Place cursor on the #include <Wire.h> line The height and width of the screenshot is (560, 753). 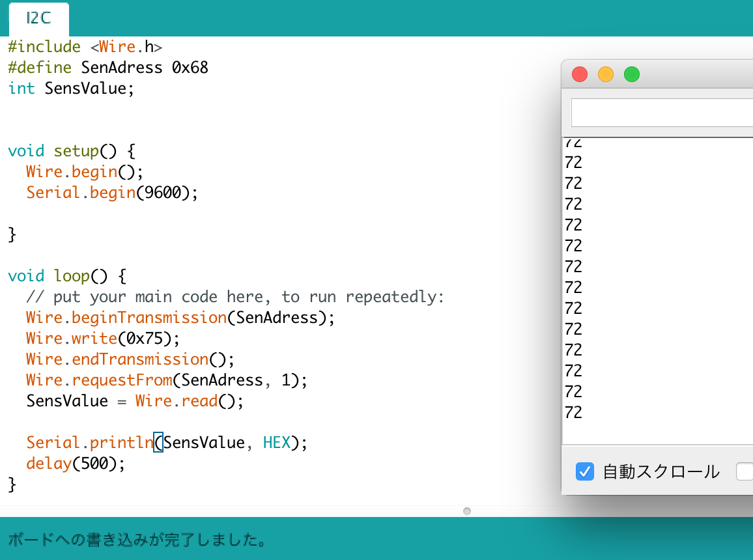(x=85, y=46)
